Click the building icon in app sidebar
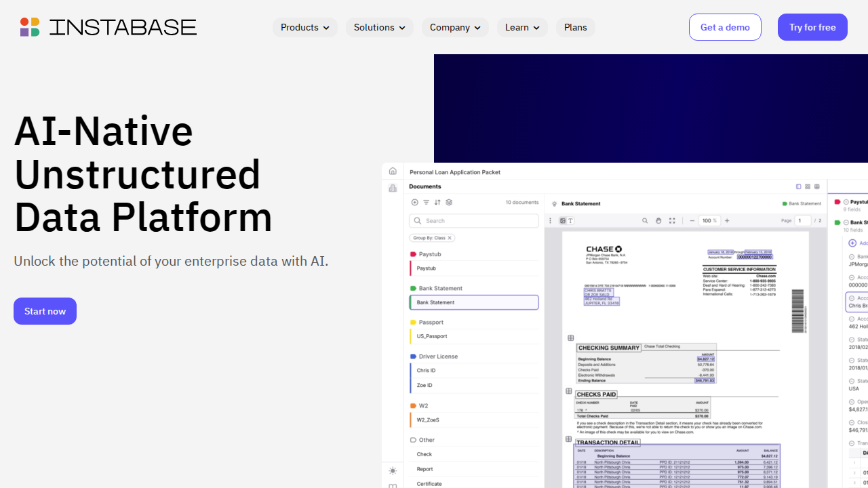868x488 pixels. click(x=393, y=188)
